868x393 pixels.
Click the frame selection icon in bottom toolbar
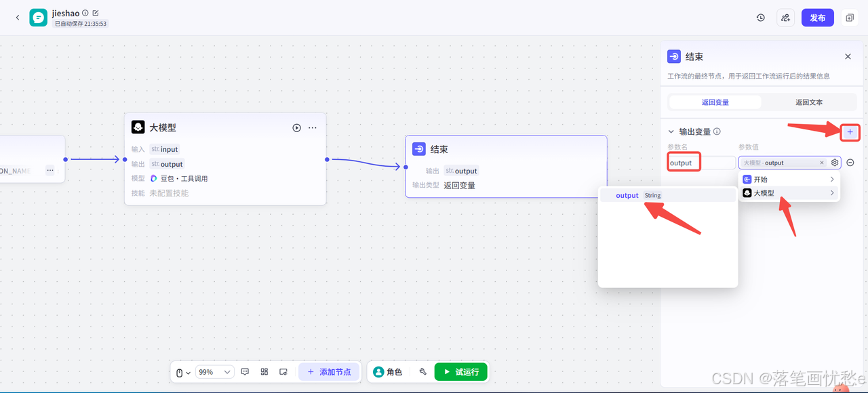(283, 371)
